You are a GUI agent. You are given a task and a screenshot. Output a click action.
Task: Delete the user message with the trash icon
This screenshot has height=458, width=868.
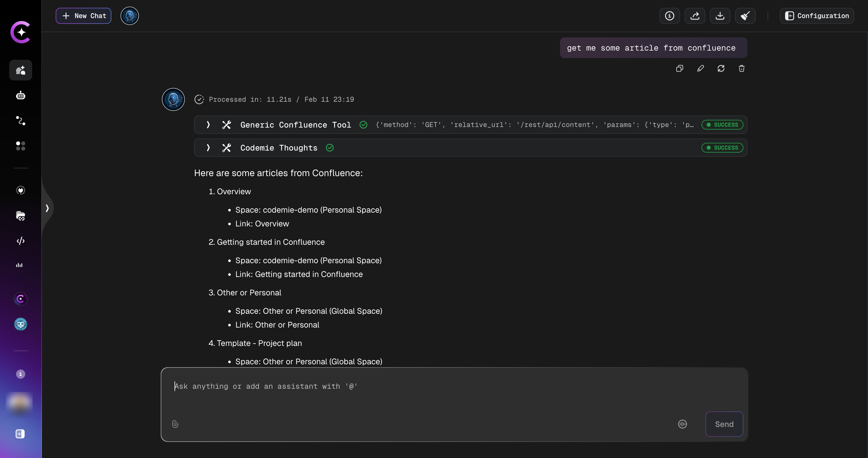(x=741, y=68)
